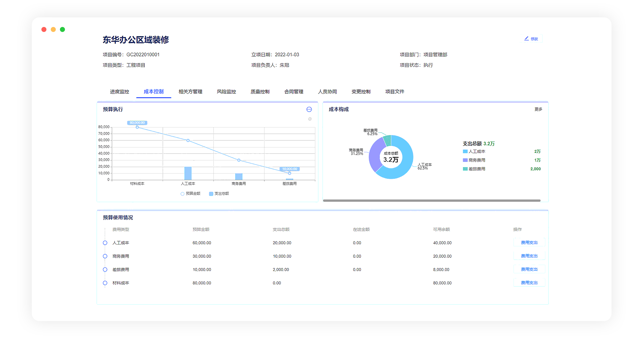
Task: Click the small info icon above budget chart
Action: point(310,119)
